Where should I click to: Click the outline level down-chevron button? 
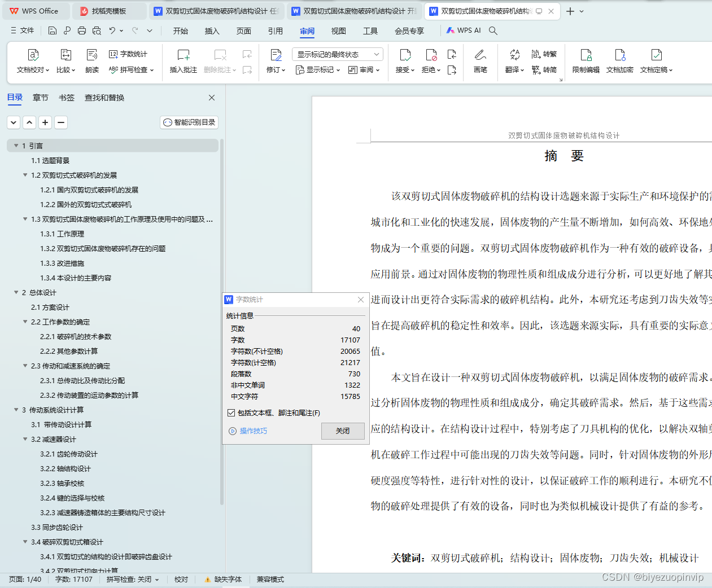coord(14,122)
